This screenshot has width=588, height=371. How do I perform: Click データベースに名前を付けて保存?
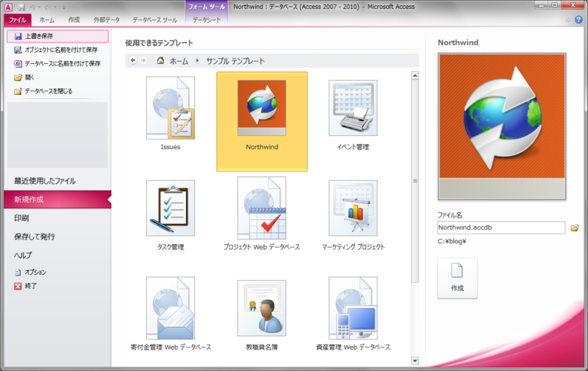57,64
